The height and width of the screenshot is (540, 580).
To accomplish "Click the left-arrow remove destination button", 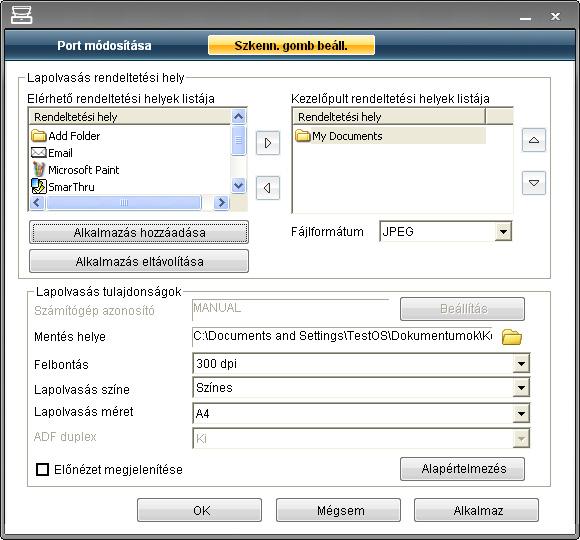I will [x=268, y=188].
